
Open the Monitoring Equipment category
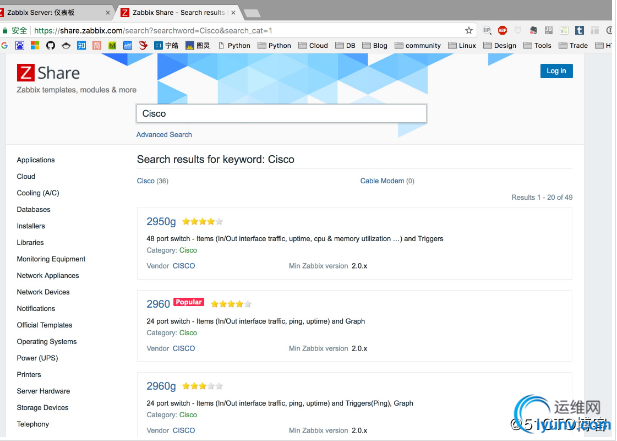(51, 259)
